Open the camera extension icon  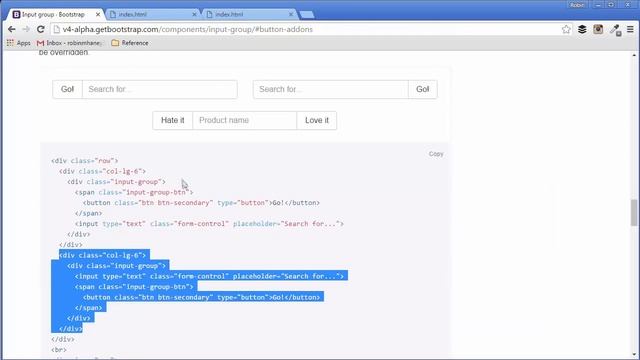tap(598, 29)
